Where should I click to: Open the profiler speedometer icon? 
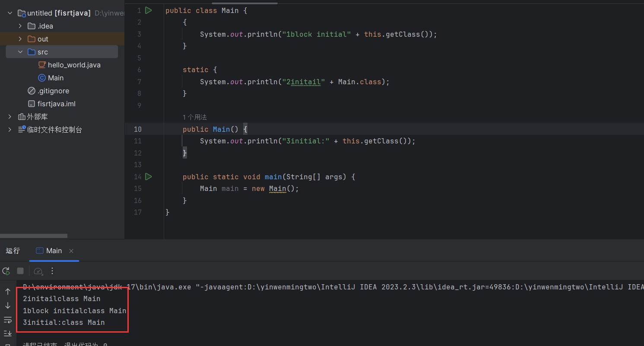(38, 271)
